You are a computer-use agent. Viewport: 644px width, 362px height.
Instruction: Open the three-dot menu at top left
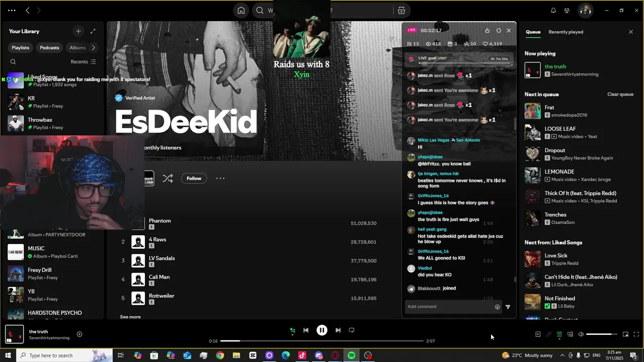12,11
